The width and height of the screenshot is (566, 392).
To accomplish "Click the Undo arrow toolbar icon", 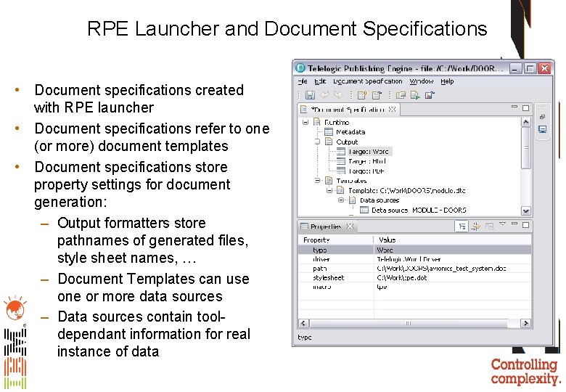I will click(324, 95).
